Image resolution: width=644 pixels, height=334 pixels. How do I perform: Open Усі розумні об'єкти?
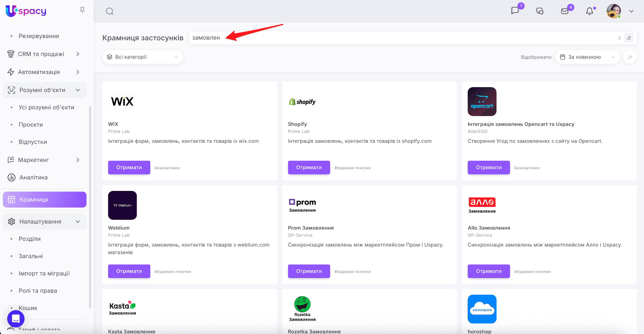click(47, 108)
